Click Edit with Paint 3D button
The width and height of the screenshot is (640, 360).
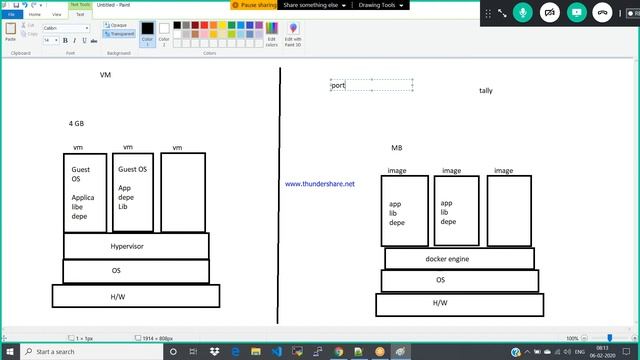tap(293, 34)
